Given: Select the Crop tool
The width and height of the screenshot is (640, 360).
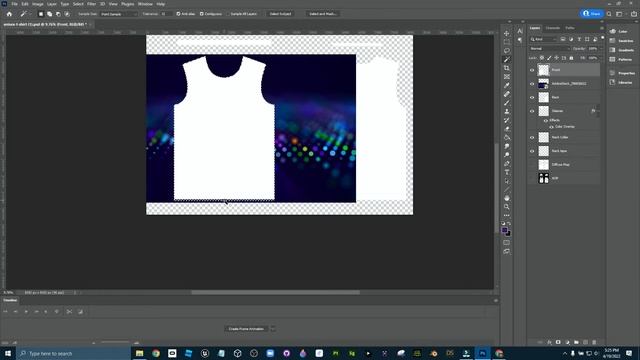Looking at the screenshot, I should (507, 68).
